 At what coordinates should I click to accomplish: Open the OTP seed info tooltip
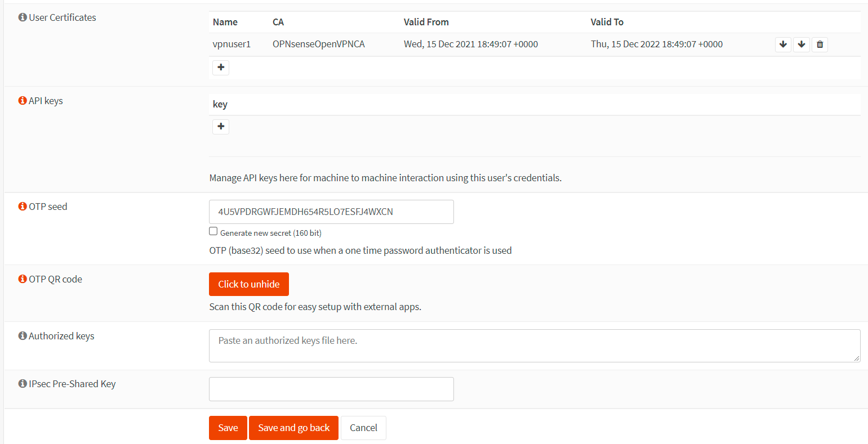22,206
